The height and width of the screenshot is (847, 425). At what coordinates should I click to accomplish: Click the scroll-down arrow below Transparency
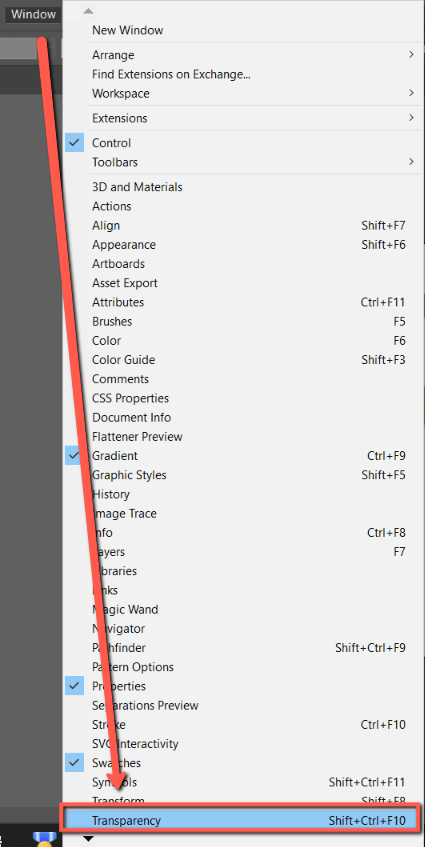pos(89,839)
